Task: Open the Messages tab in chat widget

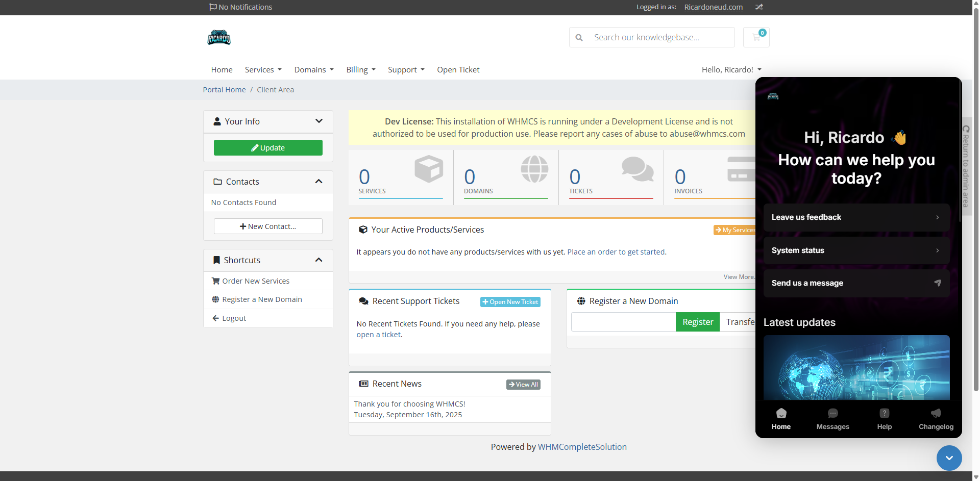Action: coord(832,419)
